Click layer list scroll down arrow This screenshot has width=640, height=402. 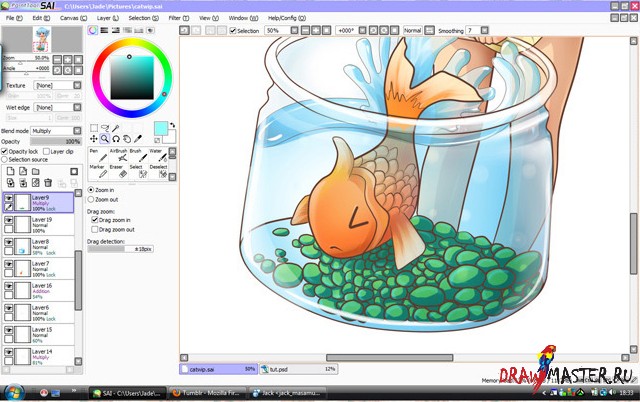(78, 362)
